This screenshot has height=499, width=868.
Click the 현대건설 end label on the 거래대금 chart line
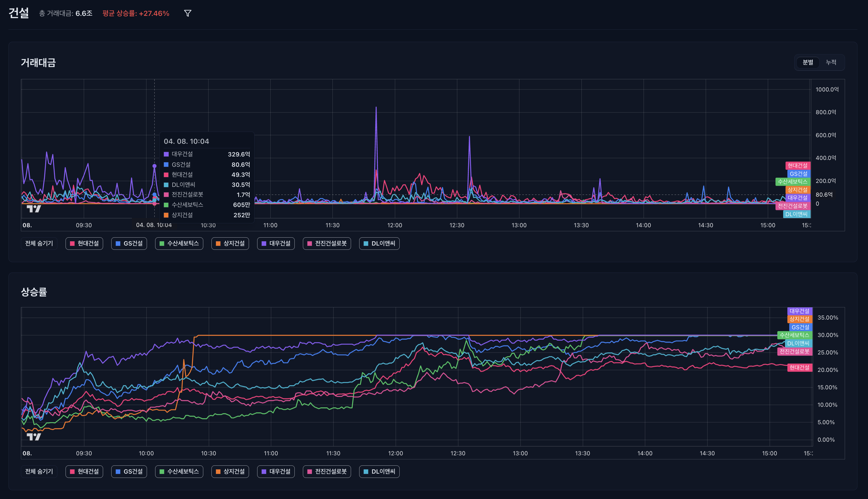tap(798, 165)
